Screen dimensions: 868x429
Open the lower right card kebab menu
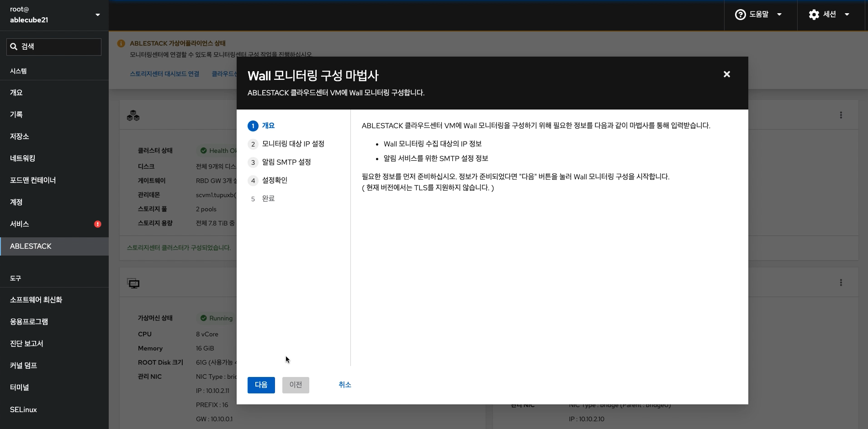tap(841, 283)
